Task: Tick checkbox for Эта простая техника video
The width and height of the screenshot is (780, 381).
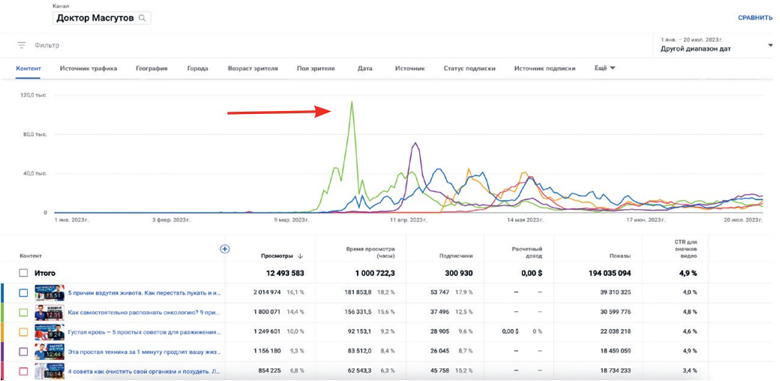Action: (23, 352)
